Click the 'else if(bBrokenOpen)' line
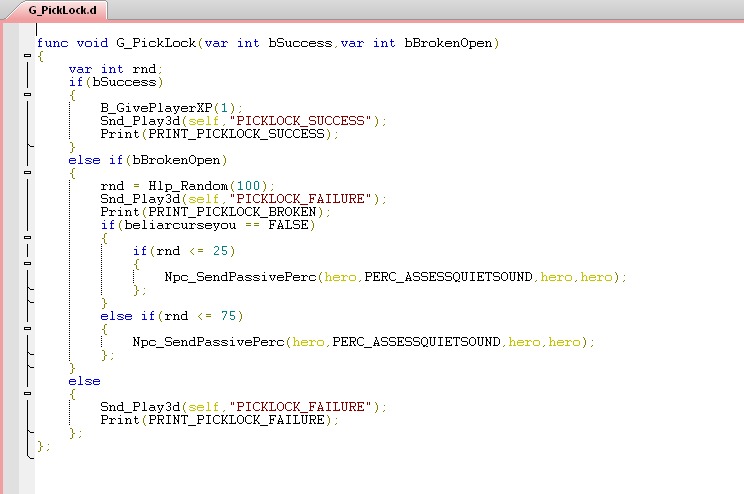The height and width of the screenshot is (494, 744). pyautogui.click(x=148, y=160)
